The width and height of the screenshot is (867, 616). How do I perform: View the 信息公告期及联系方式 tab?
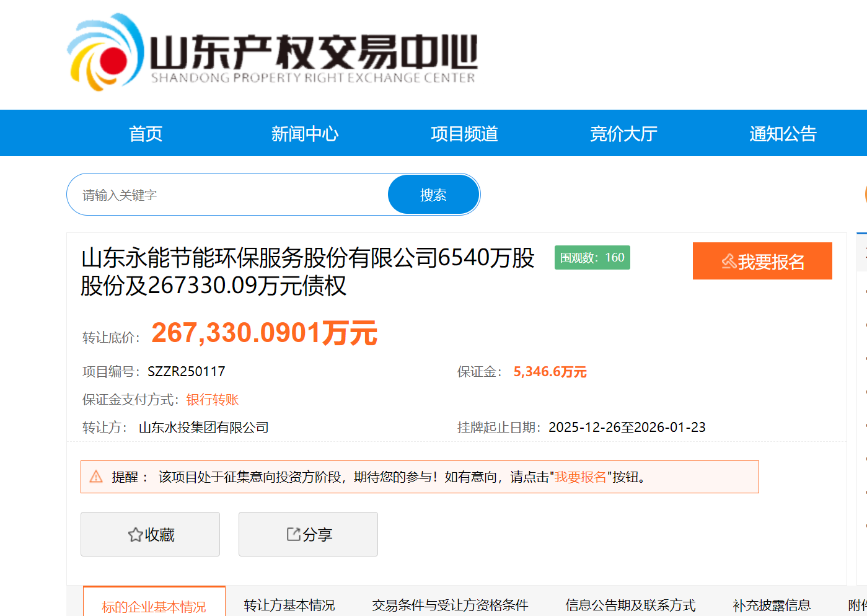point(630,605)
